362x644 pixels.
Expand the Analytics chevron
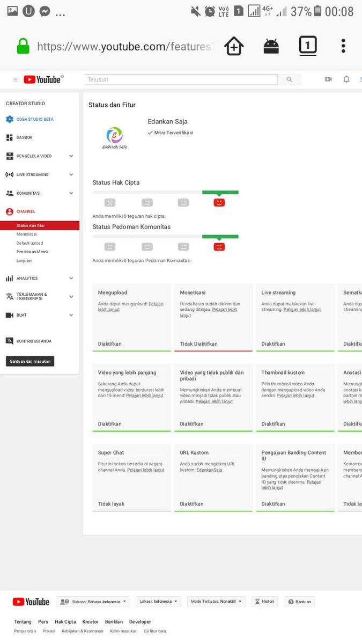pos(71,279)
